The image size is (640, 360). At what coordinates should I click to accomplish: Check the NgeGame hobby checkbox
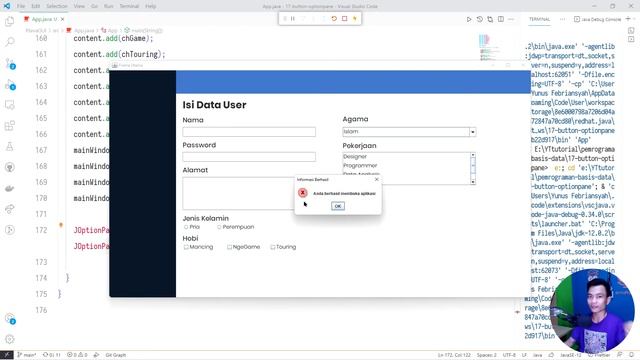pyautogui.click(x=229, y=247)
